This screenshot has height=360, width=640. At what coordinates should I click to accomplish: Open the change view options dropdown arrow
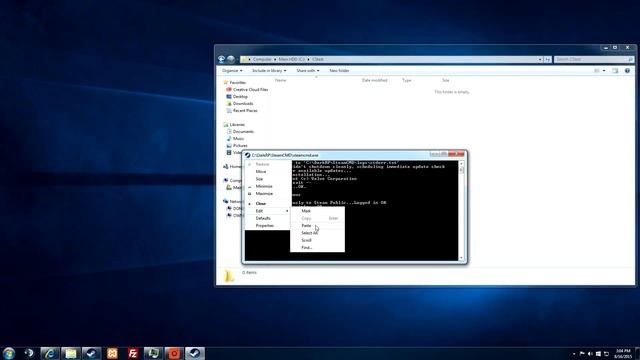[604, 71]
